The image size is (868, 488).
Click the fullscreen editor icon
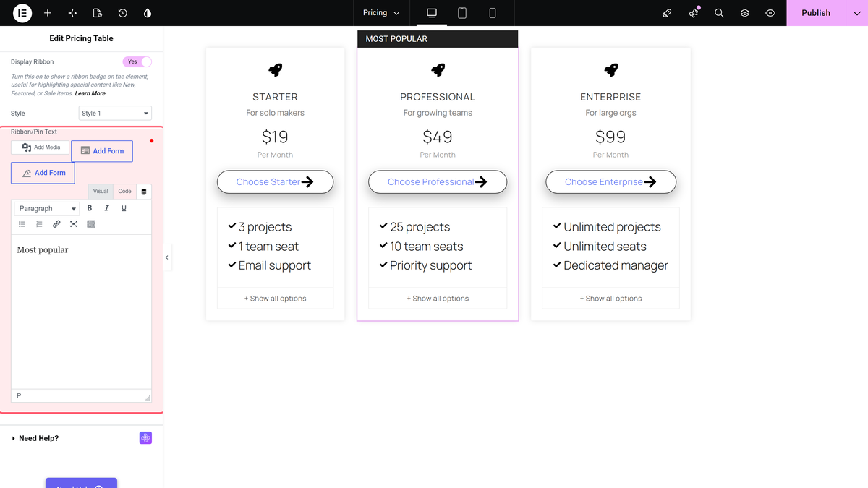click(x=74, y=224)
